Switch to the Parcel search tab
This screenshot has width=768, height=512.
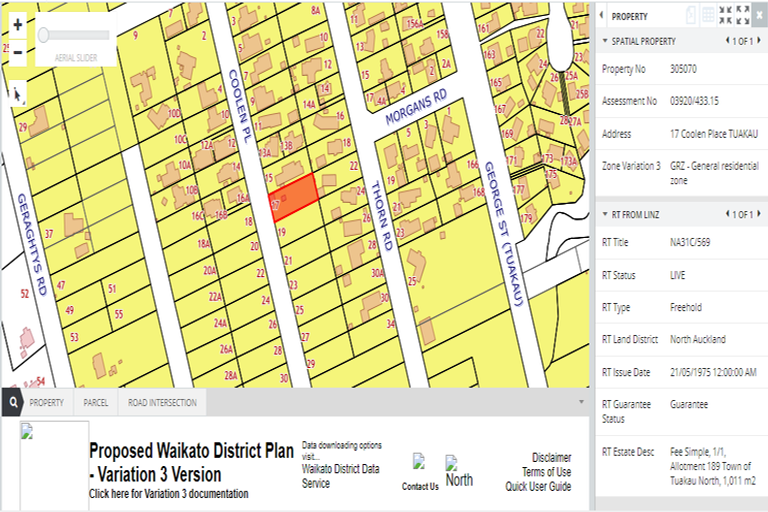click(x=96, y=403)
